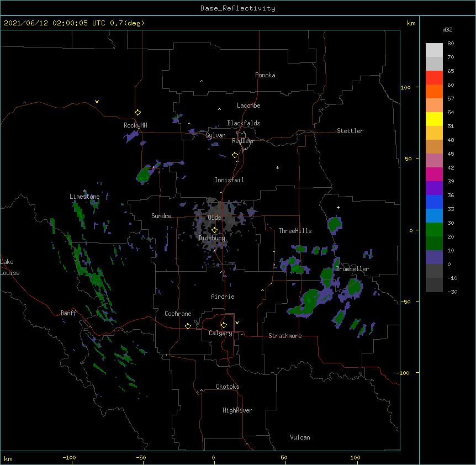The height and width of the screenshot is (465, 476).
Task: Click the red swatch in dBZ legend
Action: pos(434,78)
